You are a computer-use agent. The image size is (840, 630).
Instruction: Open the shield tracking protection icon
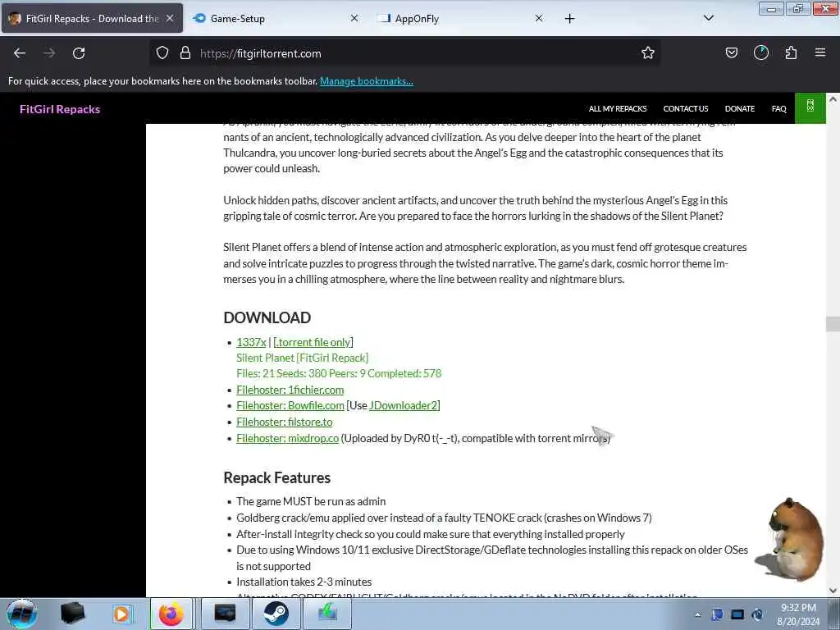(162, 53)
